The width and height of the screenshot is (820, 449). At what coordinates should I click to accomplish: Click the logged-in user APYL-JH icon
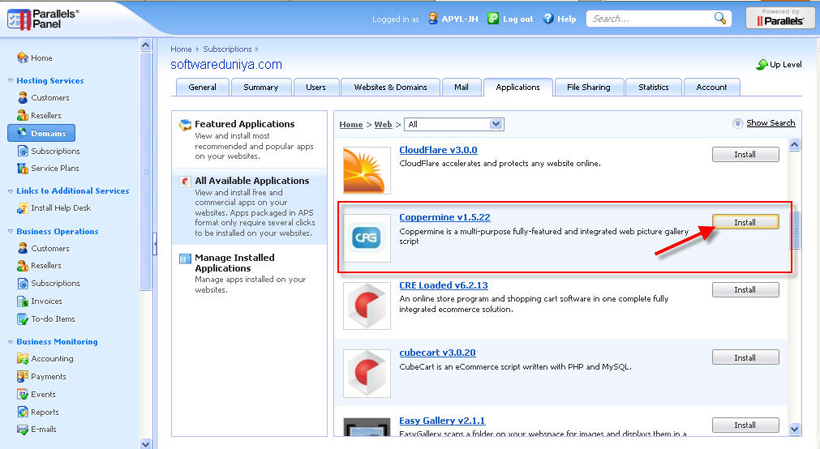(433, 18)
